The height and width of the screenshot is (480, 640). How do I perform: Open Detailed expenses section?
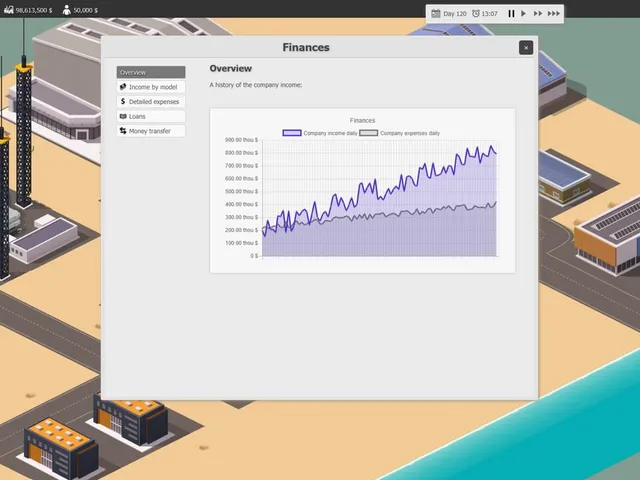point(151,102)
